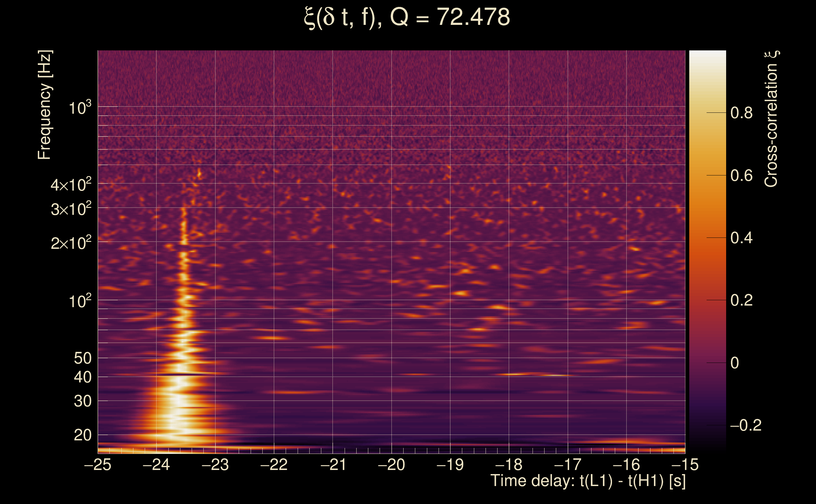Click the 0.4 colorbar tick label
Viewport: 816px width, 504px height.
[741, 238]
